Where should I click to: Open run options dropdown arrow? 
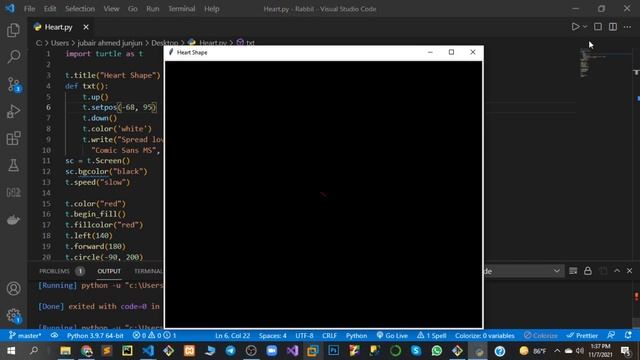585,27
